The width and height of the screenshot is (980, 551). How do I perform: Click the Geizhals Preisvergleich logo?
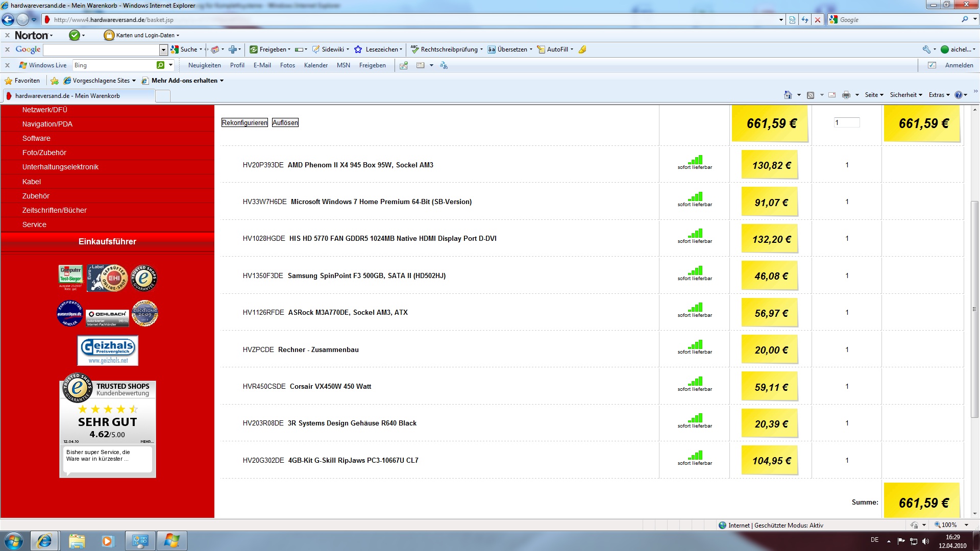tap(108, 350)
